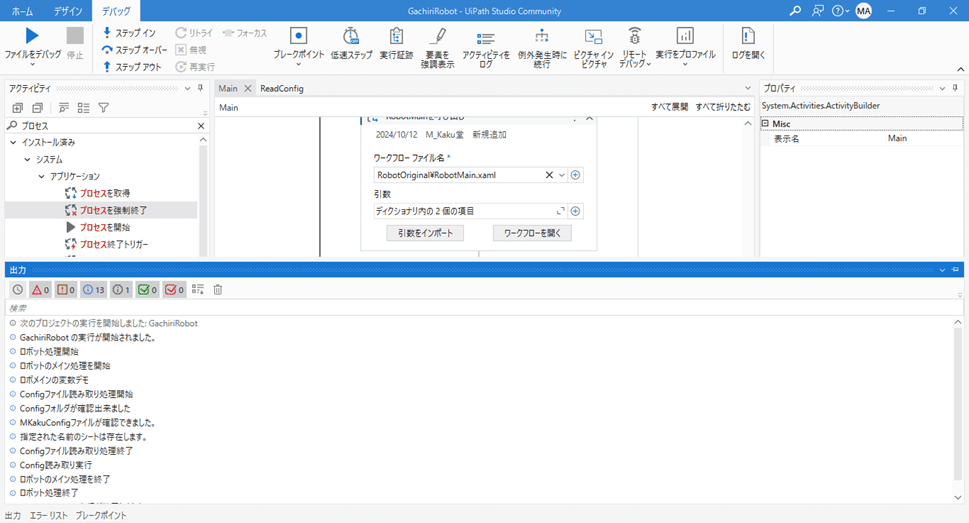Open the アクティビティ panel dropdown arrow
Viewport: 969px width, 523px height.
click(x=188, y=88)
